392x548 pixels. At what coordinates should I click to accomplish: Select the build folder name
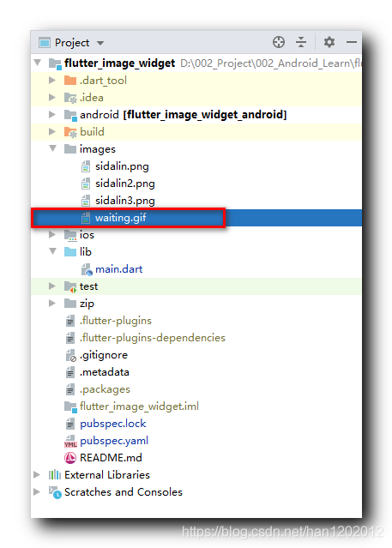[92, 132]
